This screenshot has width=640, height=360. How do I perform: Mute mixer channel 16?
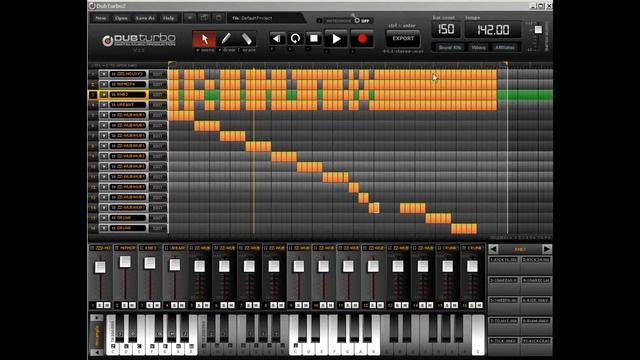tap(480, 305)
